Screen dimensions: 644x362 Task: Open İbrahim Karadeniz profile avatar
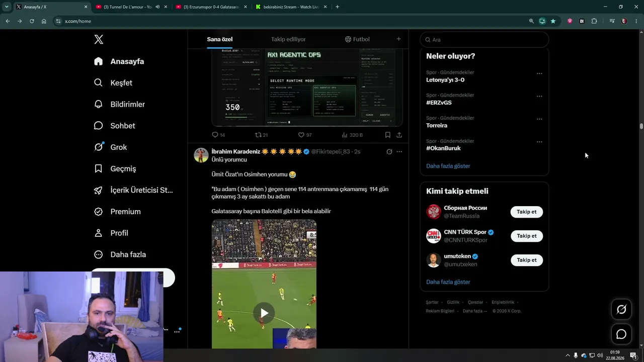coord(201,155)
